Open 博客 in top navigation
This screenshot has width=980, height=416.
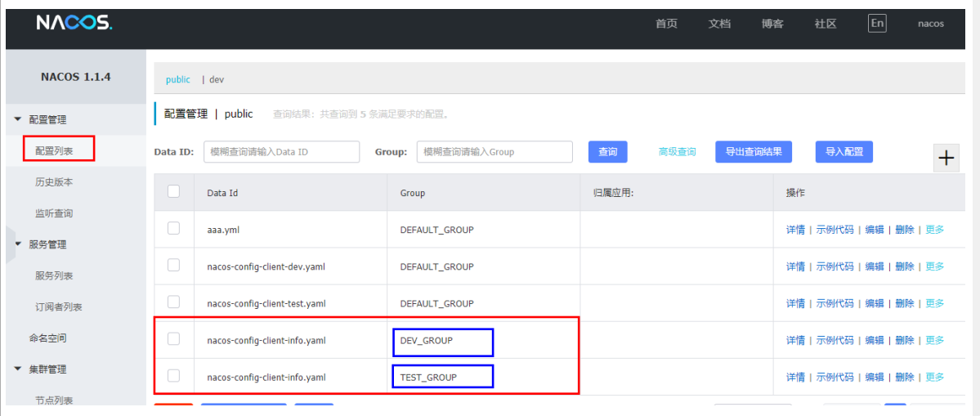point(772,24)
